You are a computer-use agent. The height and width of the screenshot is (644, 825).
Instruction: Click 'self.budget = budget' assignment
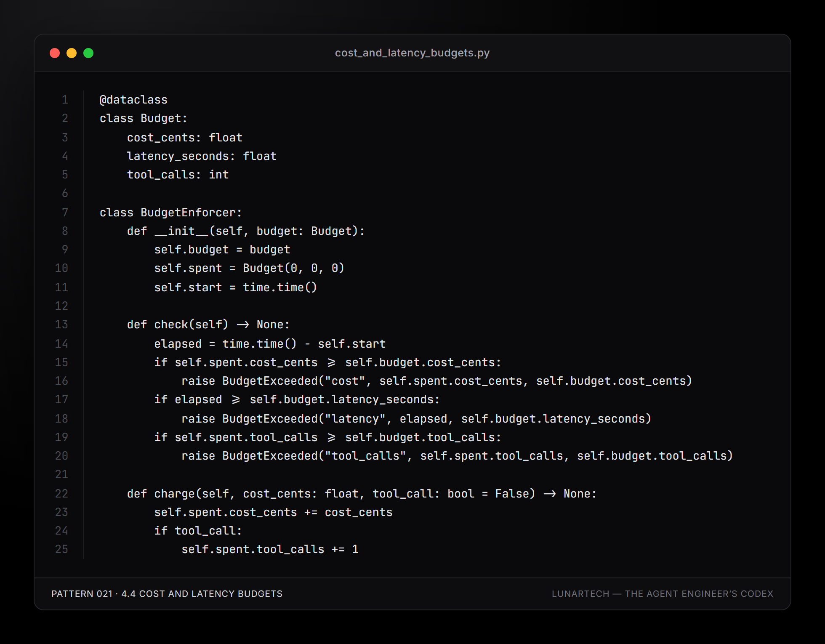click(x=222, y=250)
